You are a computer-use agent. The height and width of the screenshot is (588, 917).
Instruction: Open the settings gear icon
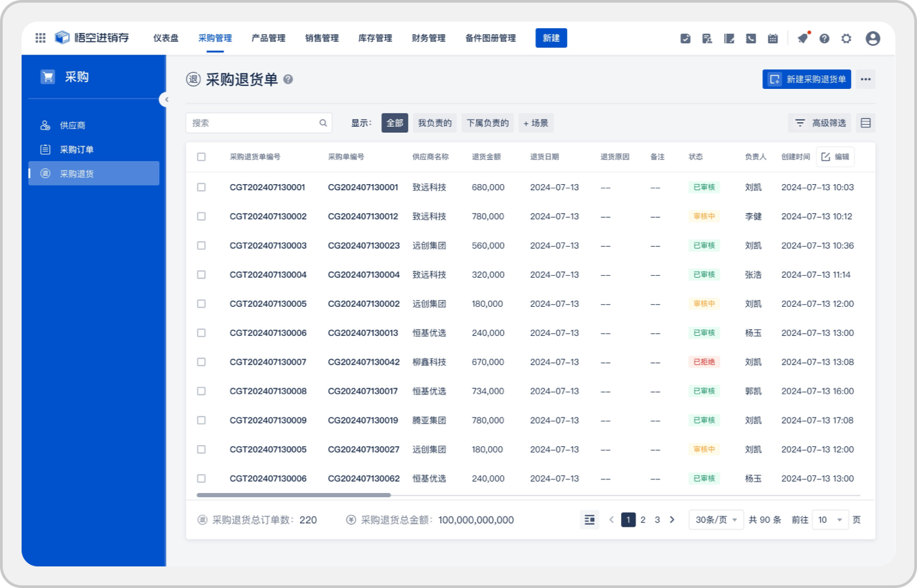846,38
